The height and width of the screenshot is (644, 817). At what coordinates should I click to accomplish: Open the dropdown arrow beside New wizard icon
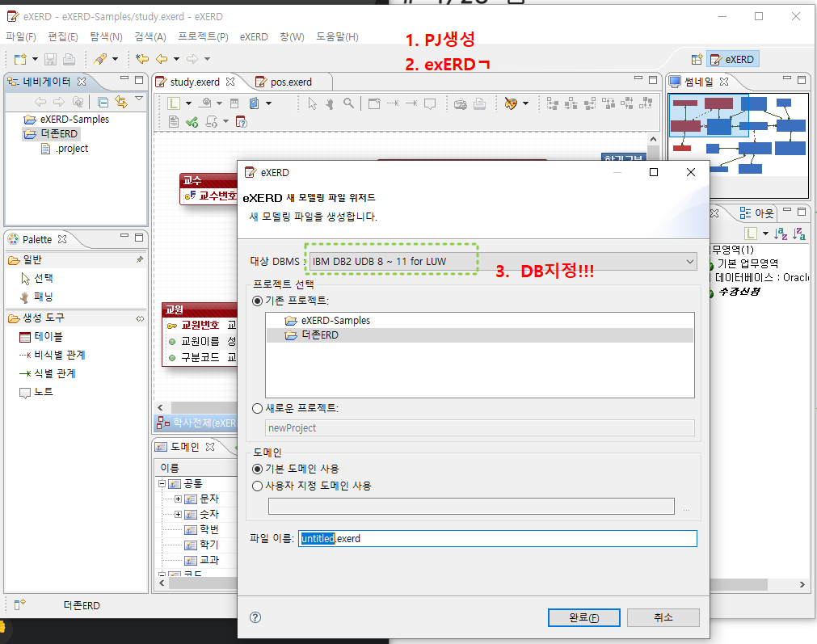point(35,59)
